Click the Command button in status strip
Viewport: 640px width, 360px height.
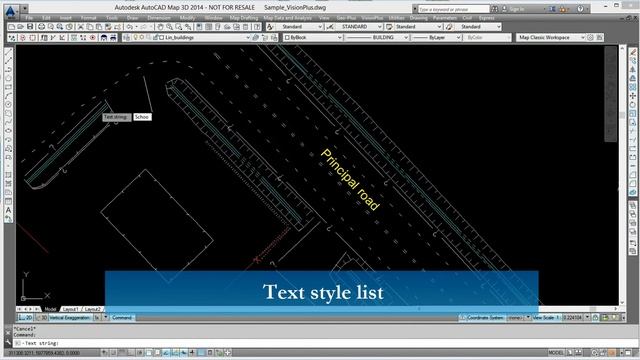[122, 318]
